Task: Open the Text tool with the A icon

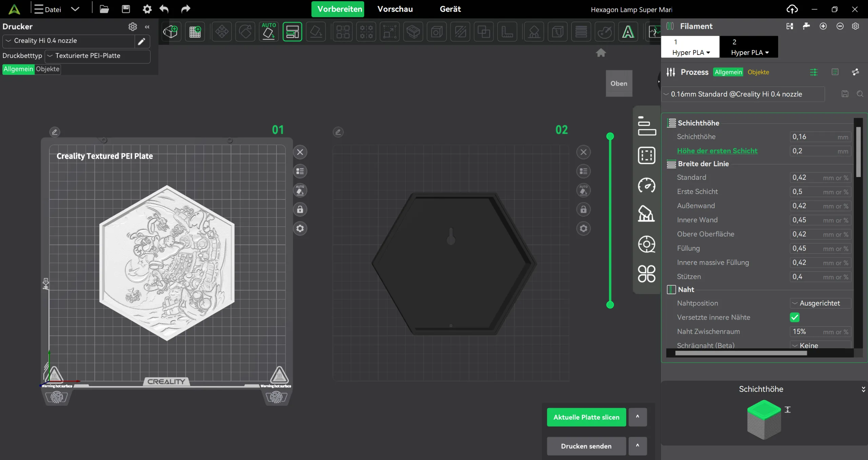Action: click(628, 32)
